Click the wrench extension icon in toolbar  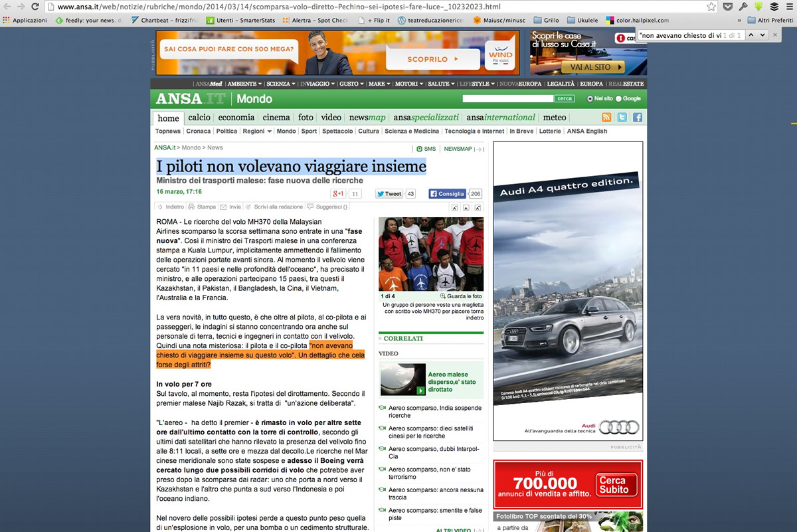743,7
